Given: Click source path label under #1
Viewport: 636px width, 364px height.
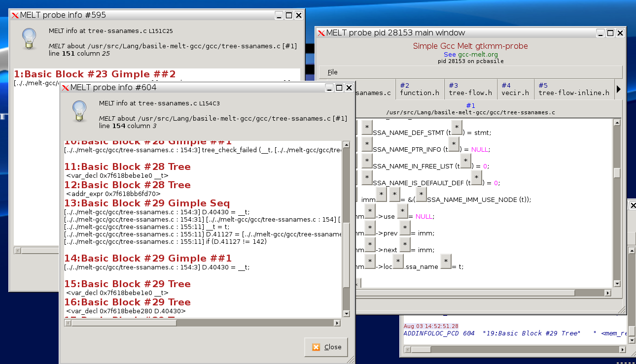Looking at the screenshot, I should [x=470, y=112].
